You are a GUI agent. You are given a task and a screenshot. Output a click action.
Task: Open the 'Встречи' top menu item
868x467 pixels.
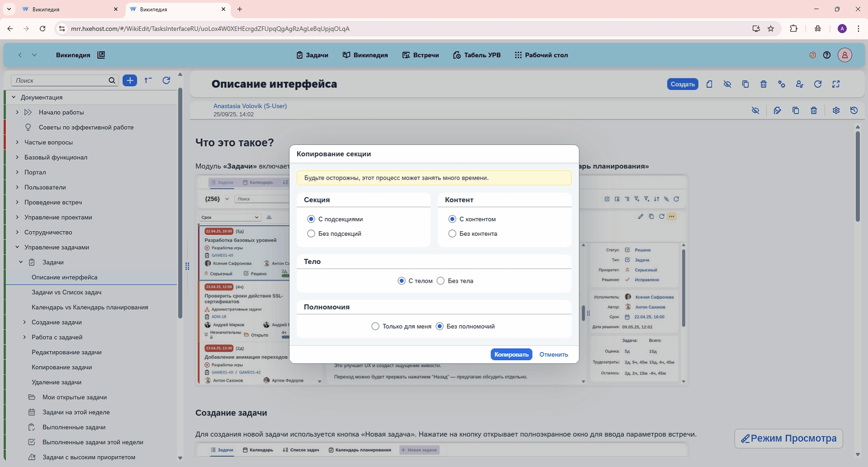[420, 55]
